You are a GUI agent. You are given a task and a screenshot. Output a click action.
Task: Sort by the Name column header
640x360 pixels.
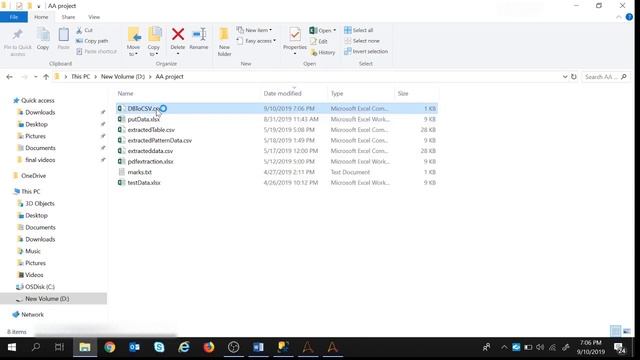pos(125,93)
